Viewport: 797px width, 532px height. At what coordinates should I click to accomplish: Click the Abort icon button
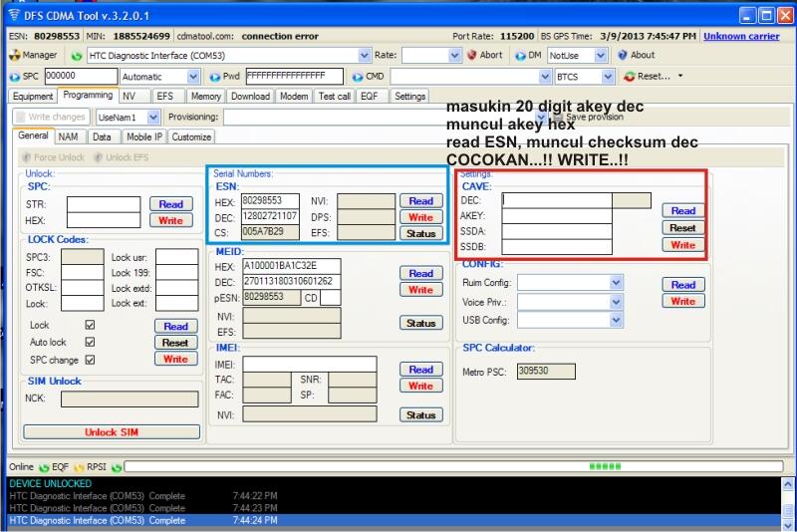[471, 55]
